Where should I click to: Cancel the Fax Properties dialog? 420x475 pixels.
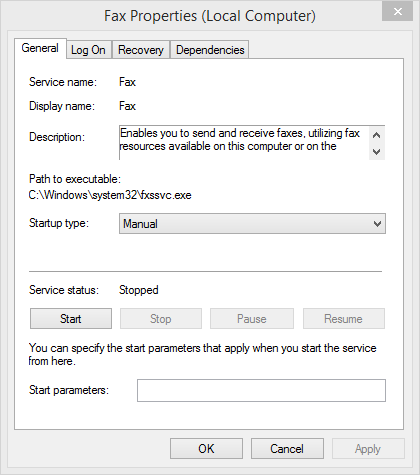pos(287,449)
